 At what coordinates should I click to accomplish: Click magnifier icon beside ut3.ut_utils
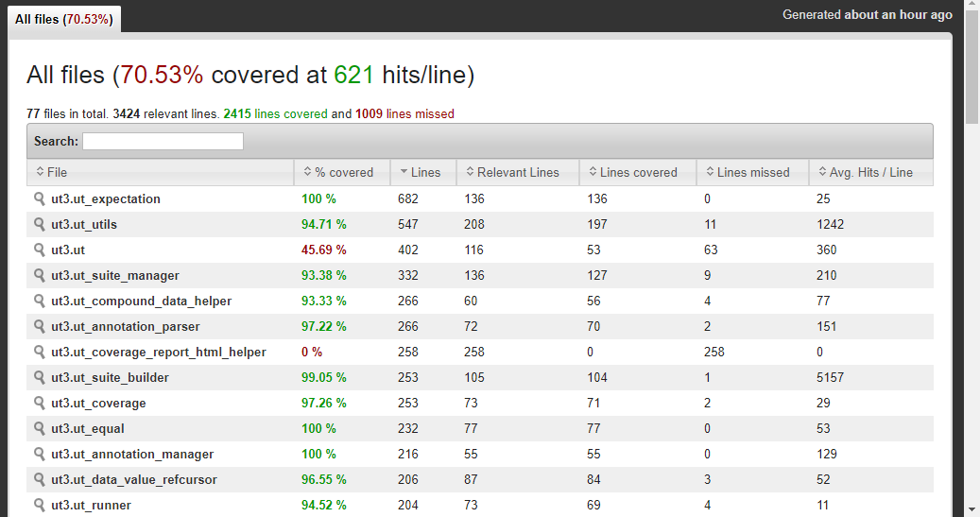coord(40,224)
